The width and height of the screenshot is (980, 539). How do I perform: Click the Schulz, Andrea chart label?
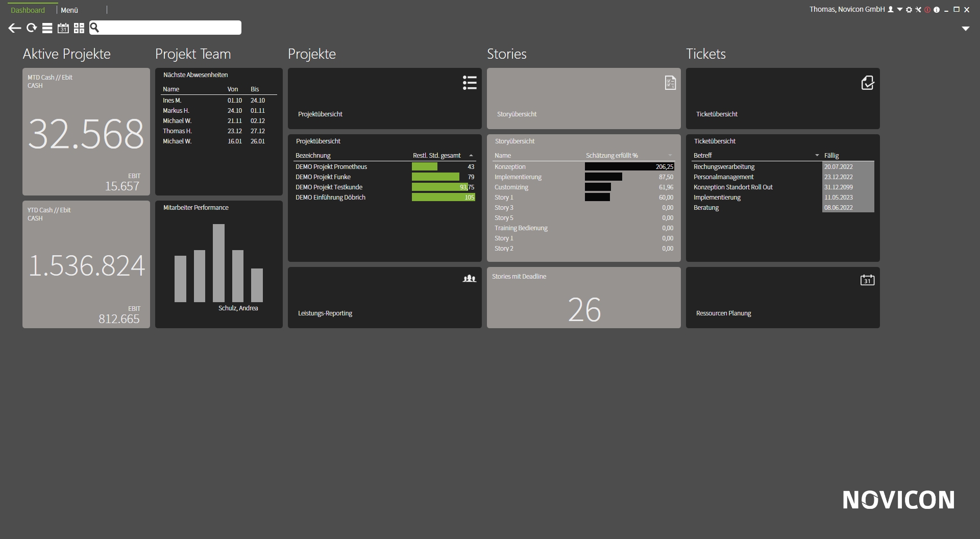coord(238,308)
